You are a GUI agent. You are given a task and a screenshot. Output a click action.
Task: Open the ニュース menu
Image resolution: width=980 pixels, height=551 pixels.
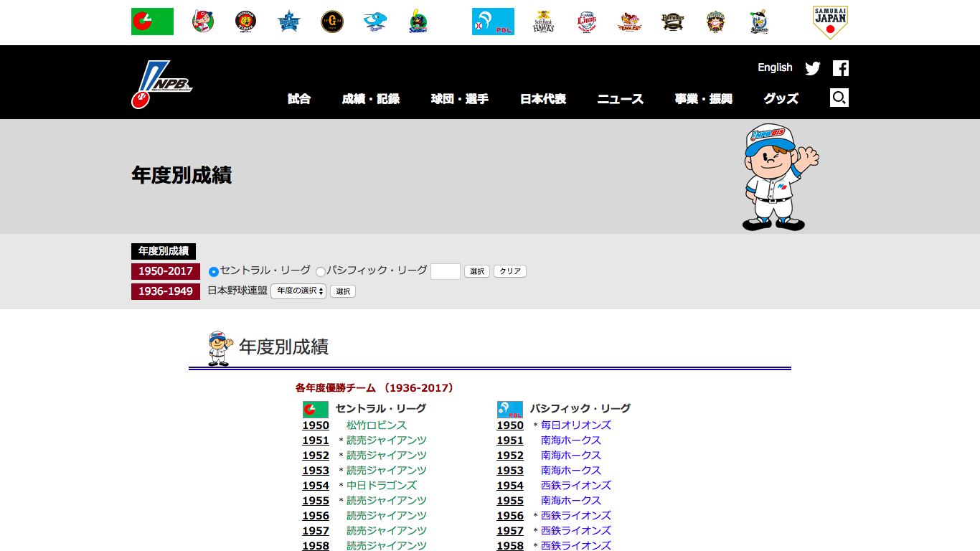point(621,99)
